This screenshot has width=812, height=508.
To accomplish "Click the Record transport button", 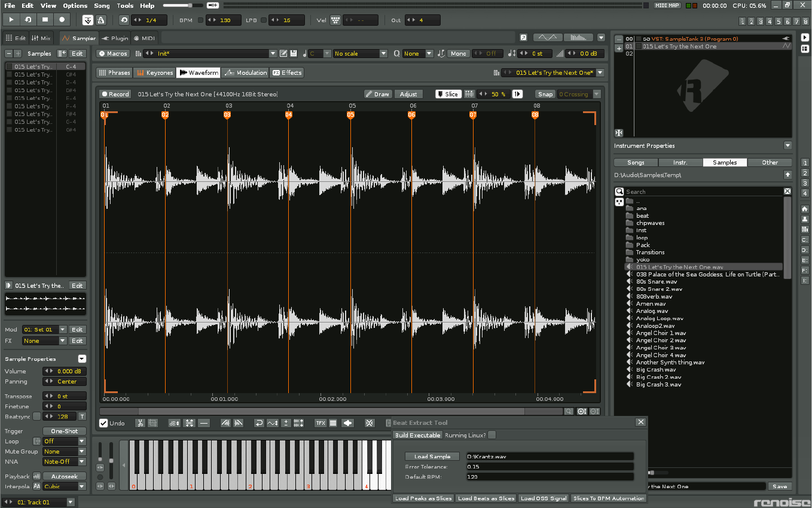I will (x=62, y=20).
